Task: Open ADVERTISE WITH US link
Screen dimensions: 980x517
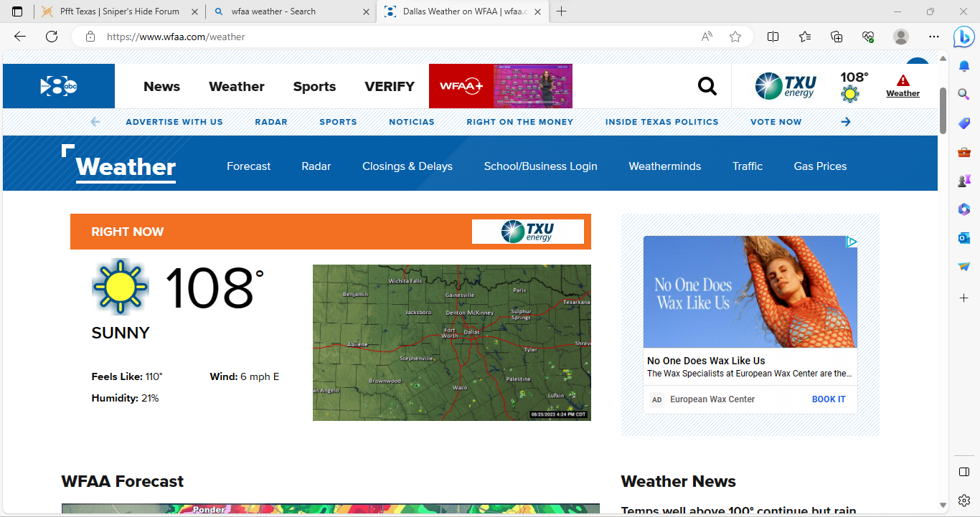Action: click(x=174, y=122)
